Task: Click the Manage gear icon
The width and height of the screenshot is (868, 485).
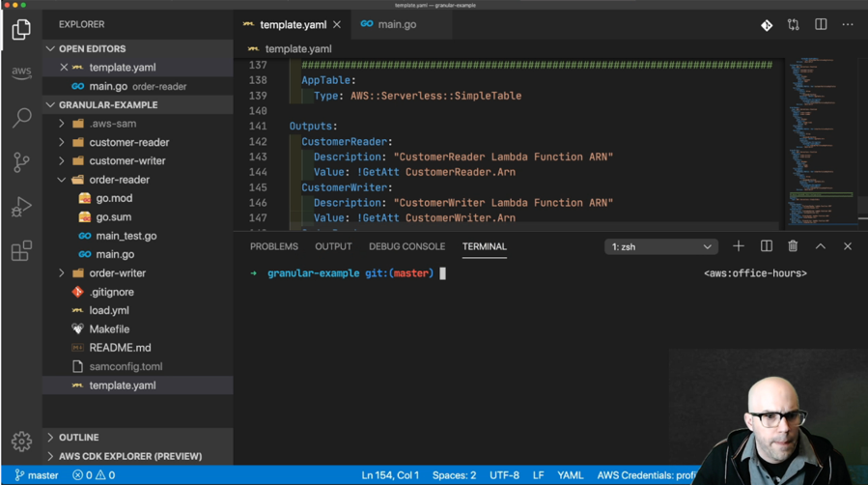Action: click(21, 442)
